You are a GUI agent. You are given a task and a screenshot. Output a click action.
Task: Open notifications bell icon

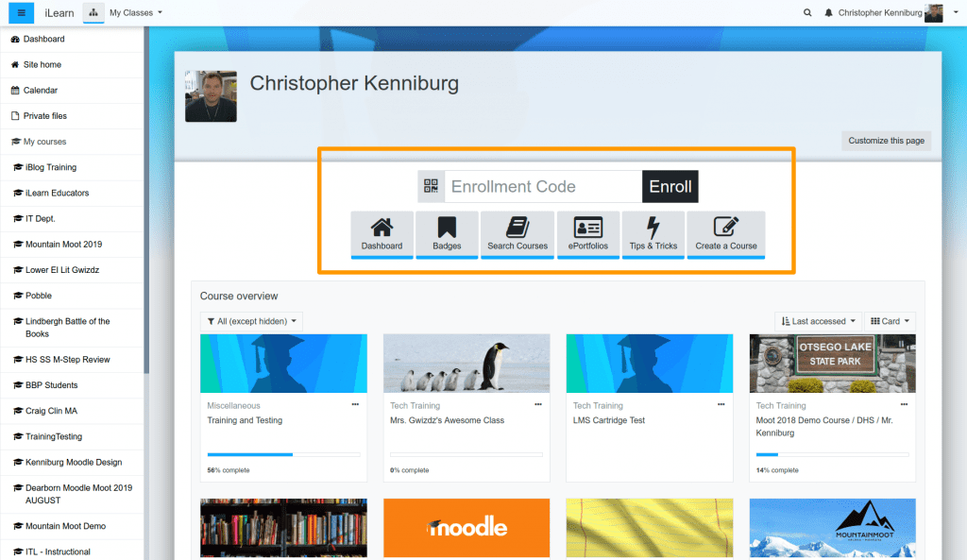point(828,12)
